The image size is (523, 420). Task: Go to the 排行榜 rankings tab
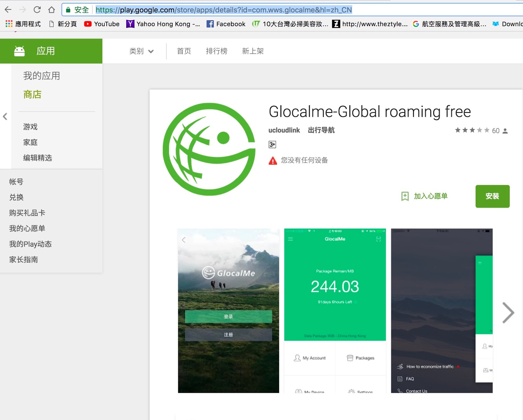[216, 51]
